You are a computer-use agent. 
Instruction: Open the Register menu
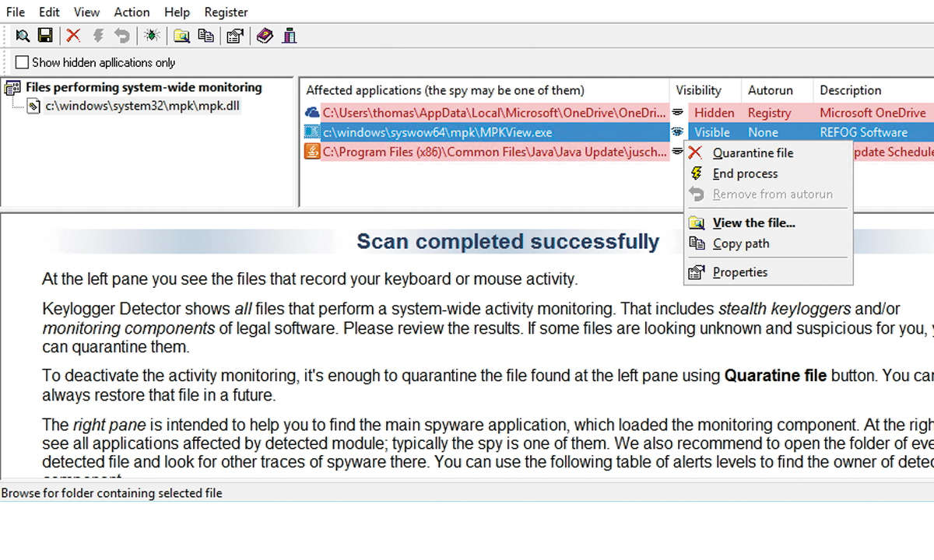pyautogui.click(x=226, y=12)
